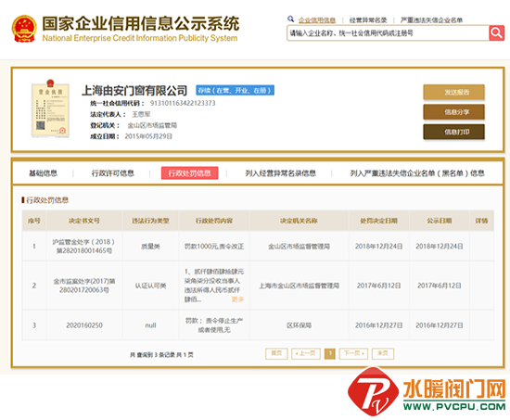Click document number 2020160250 cell
The image size is (510, 420).
pyautogui.click(x=84, y=325)
